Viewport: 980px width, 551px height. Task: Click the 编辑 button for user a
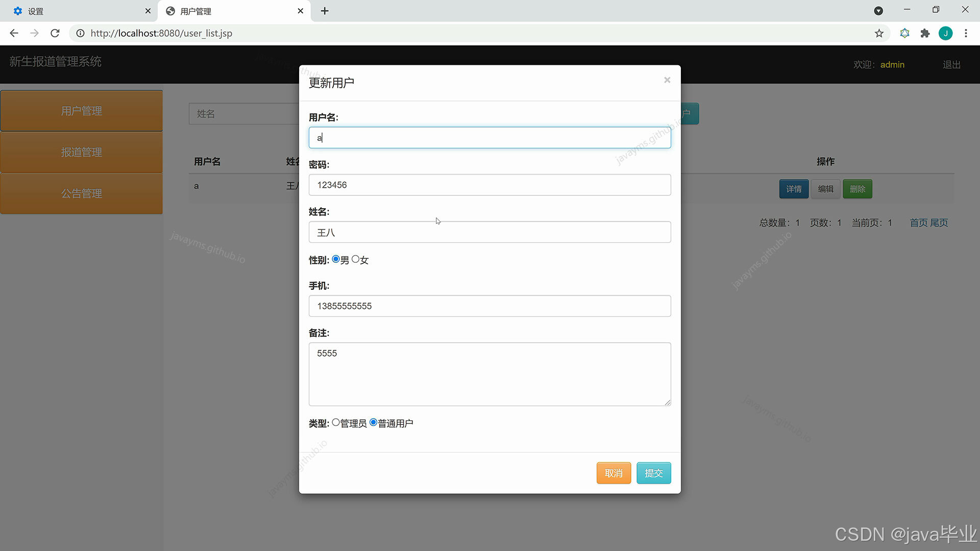(x=825, y=189)
